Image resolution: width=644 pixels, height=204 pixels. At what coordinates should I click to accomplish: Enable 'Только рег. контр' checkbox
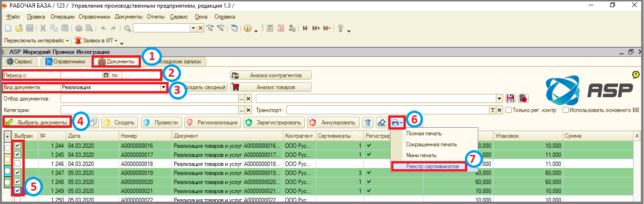[508, 110]
